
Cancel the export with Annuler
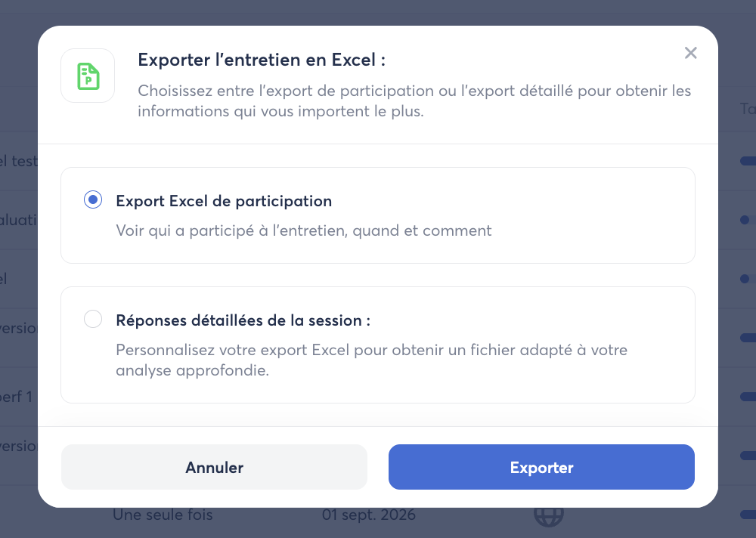(x=214, y=467)
